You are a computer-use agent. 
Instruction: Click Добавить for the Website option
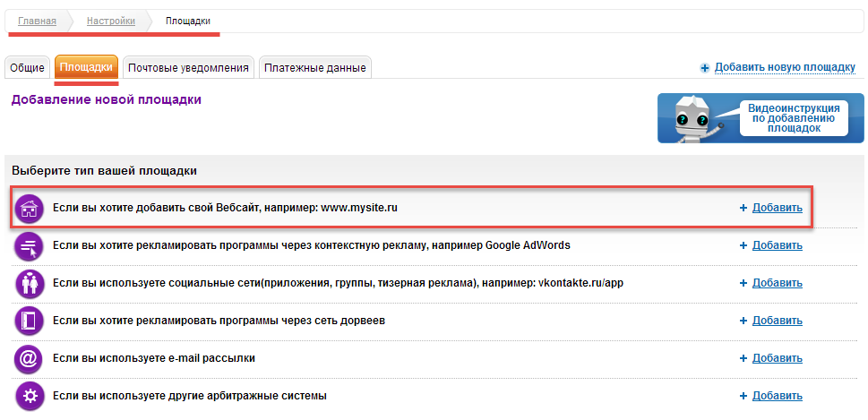click(x=777, y=208)
